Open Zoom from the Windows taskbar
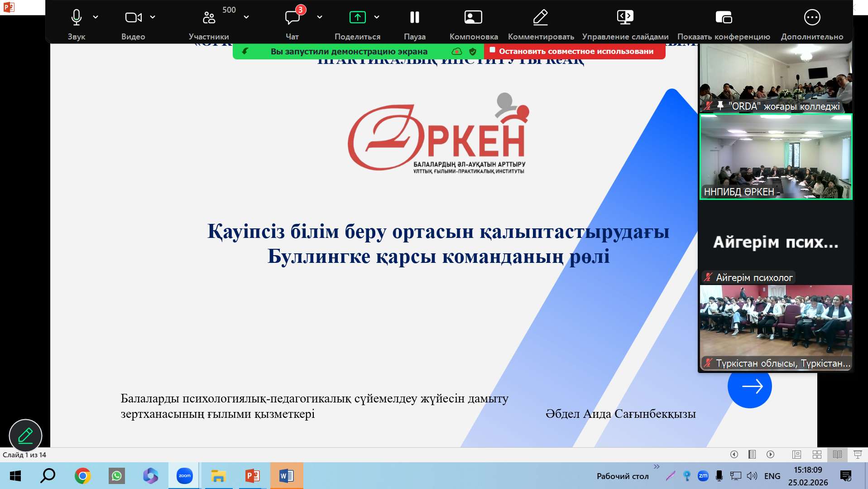 [x=184, y=476]
